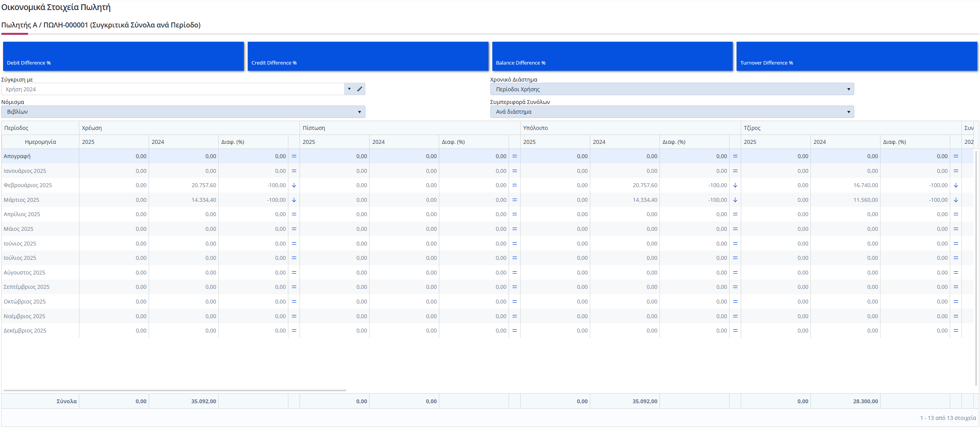Open the Συμπεριφορά Συνόλων dropdown
This screenshot has height=428, width=980.
pos(672,112)
